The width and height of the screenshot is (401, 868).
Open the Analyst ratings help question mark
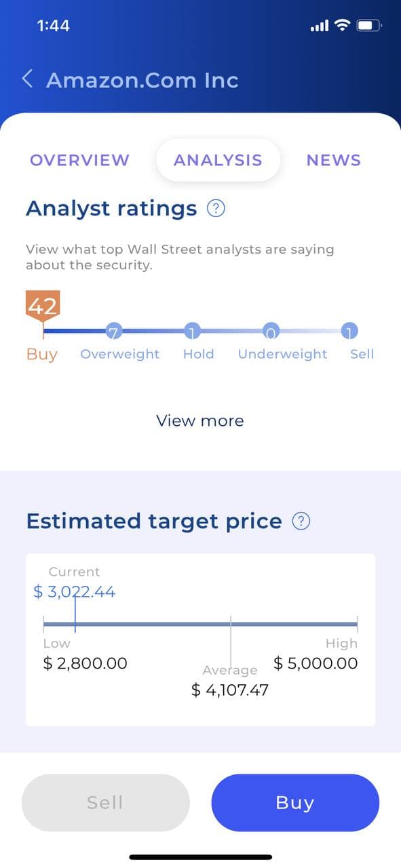[x=216, y=208]
